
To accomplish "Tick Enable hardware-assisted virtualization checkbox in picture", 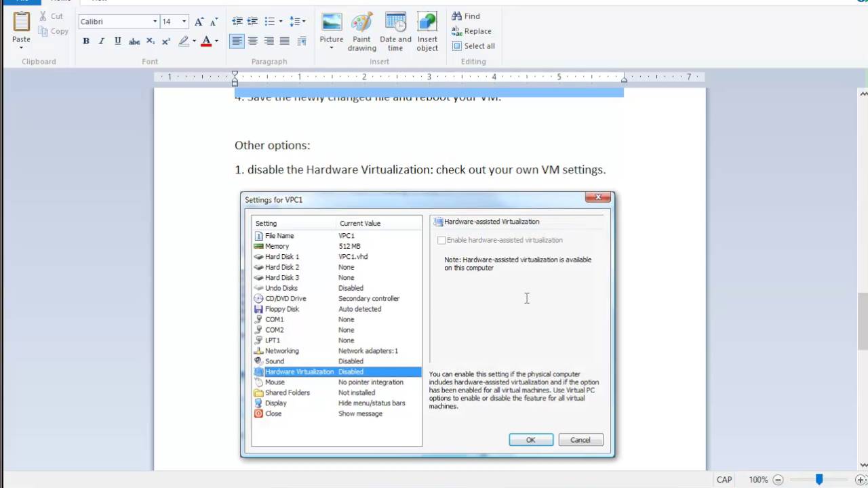I will (441, 240).
